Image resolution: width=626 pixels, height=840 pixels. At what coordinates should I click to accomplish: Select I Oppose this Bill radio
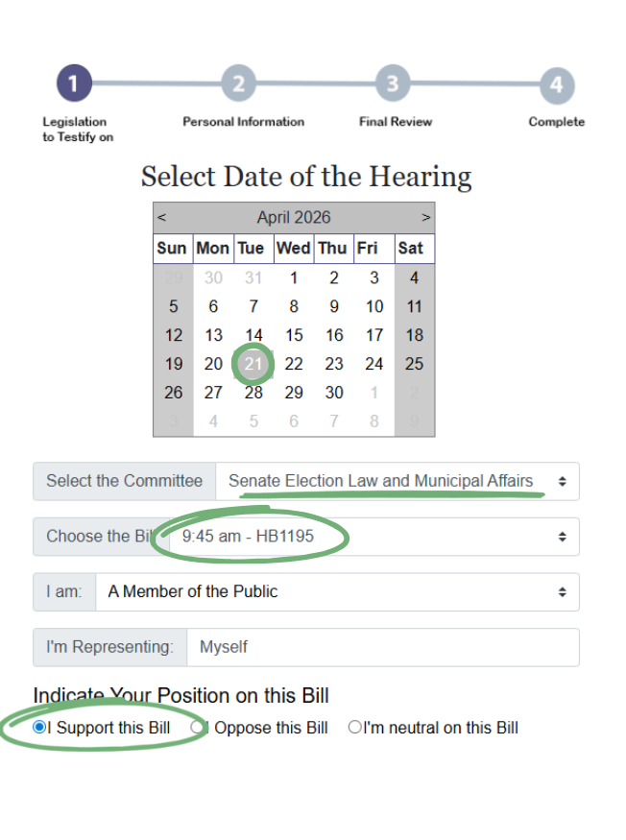click(197, 728)
